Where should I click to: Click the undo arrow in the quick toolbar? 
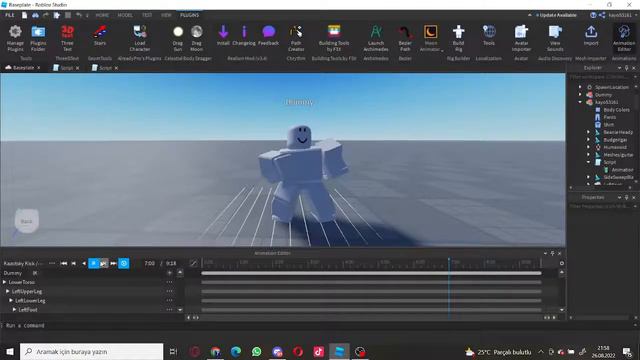(79, 15)
